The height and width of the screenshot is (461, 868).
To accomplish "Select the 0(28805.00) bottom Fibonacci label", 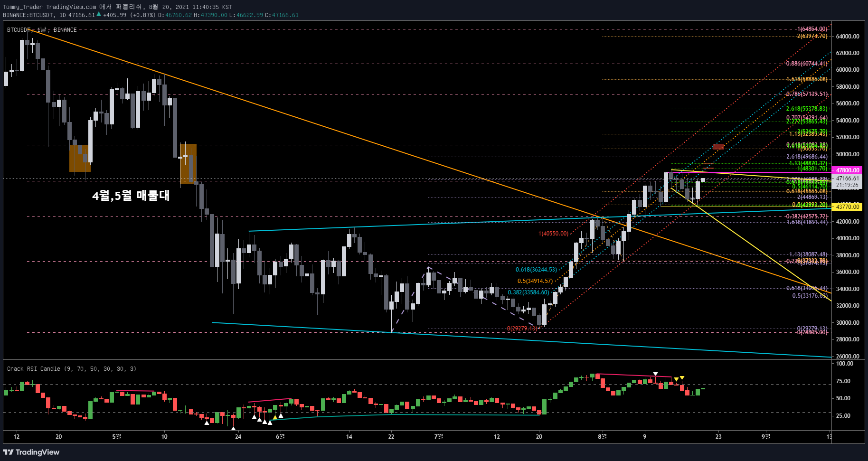I will (x=812, y=332).
